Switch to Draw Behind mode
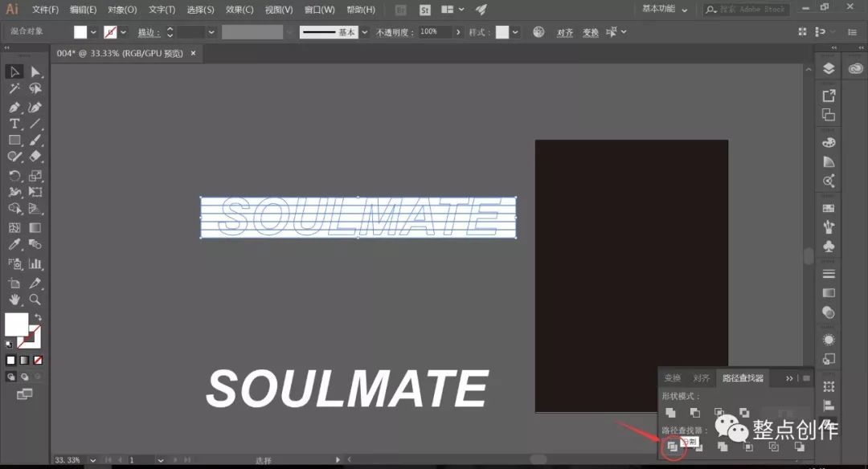Viewport: 868px width, 469px height. (24, 376)
